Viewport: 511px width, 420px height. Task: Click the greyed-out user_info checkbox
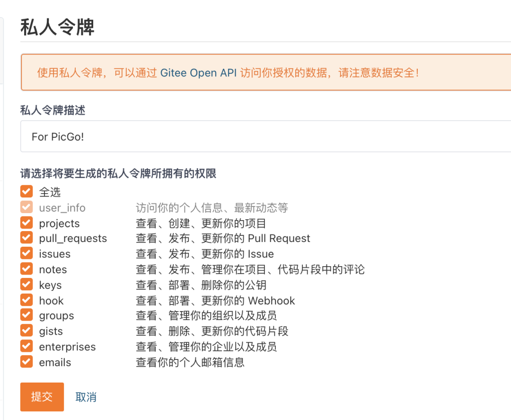coord(26,207)
